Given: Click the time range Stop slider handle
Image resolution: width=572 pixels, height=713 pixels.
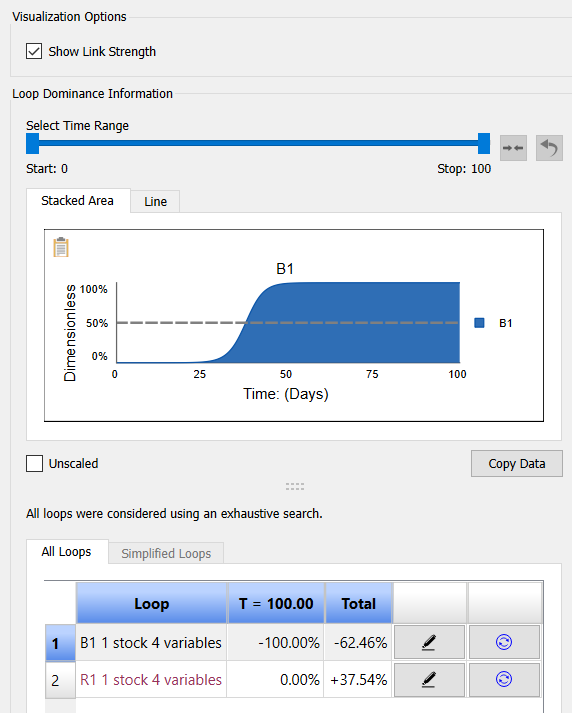Looking at the screenshot, I should pyautogui.click(x=484, y=144).
